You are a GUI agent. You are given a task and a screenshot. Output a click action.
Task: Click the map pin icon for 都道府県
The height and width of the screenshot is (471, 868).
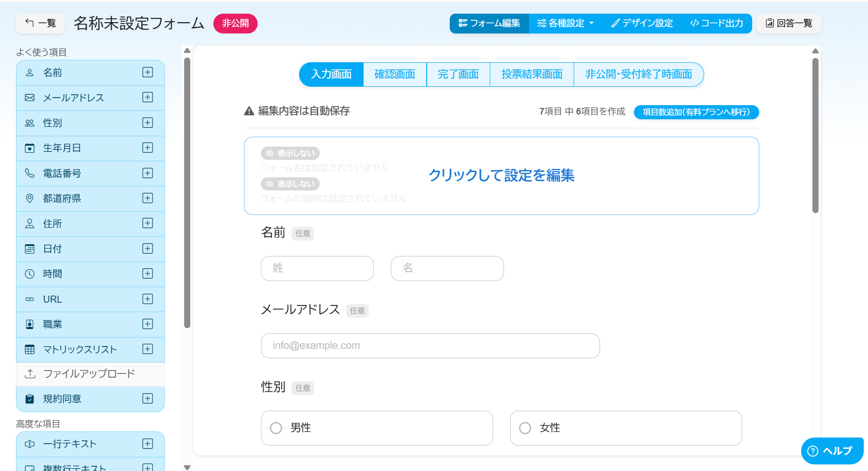(x=30, y=198)
